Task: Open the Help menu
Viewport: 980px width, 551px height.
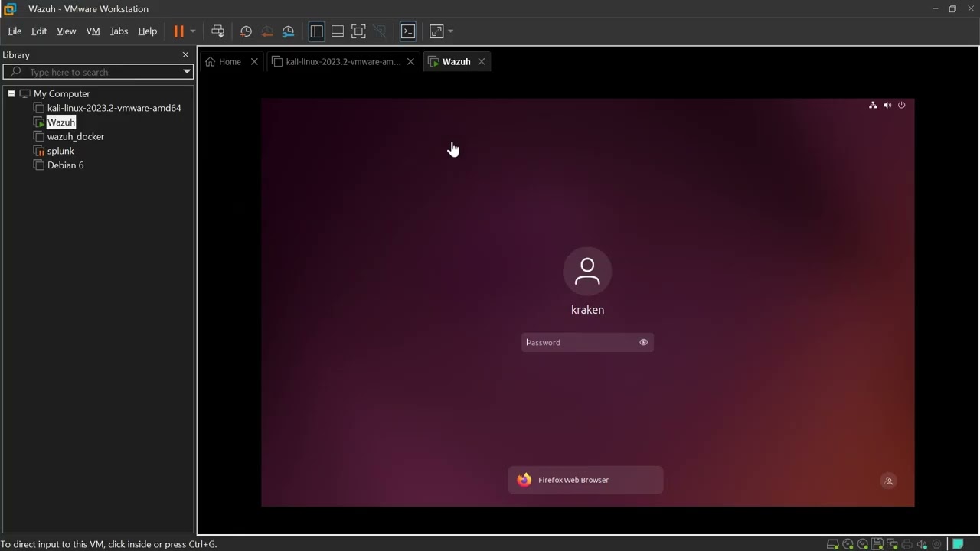Action: coord(148,31)
